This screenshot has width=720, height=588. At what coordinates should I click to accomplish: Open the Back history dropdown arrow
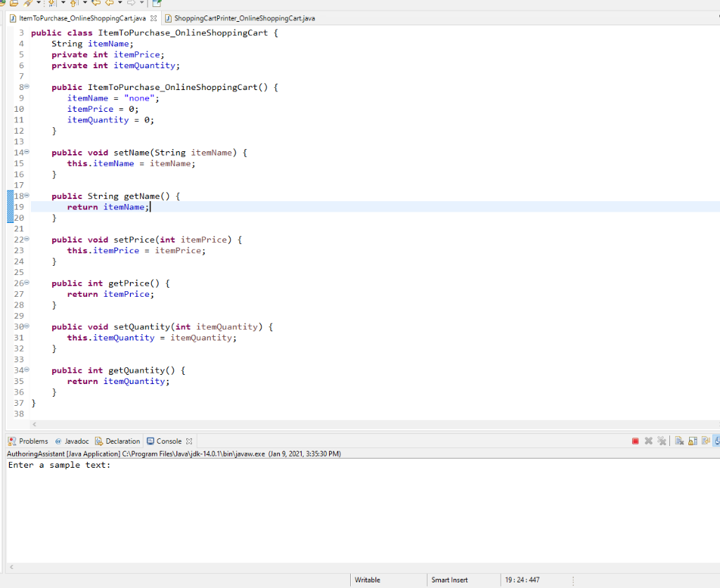(120, 2)
